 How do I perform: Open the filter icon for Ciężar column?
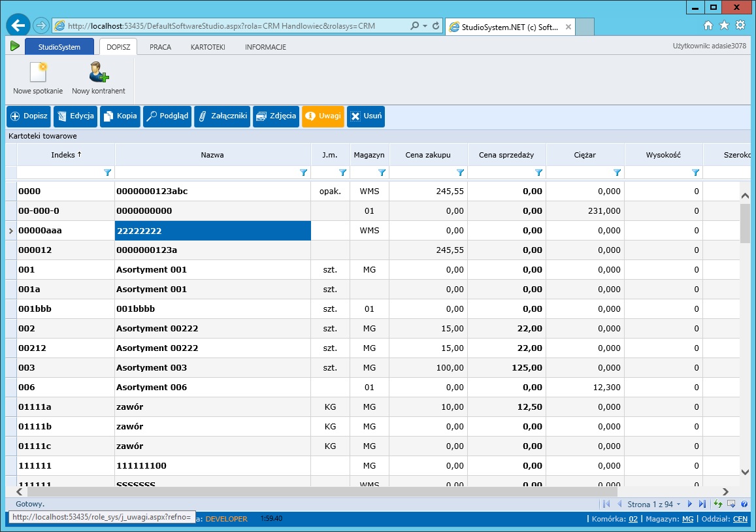click(x=617, y=173)
